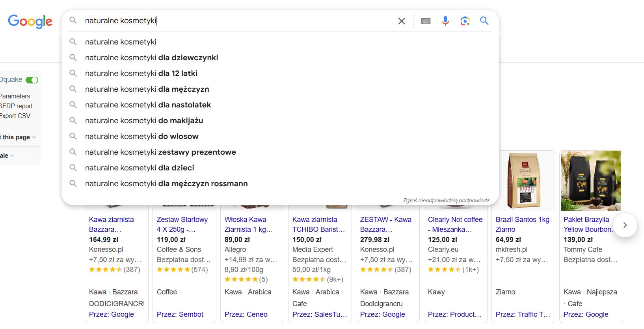
Task: Click 'Przez: Google' under DODICIGRANCRU card
Action: coord(112,314)
